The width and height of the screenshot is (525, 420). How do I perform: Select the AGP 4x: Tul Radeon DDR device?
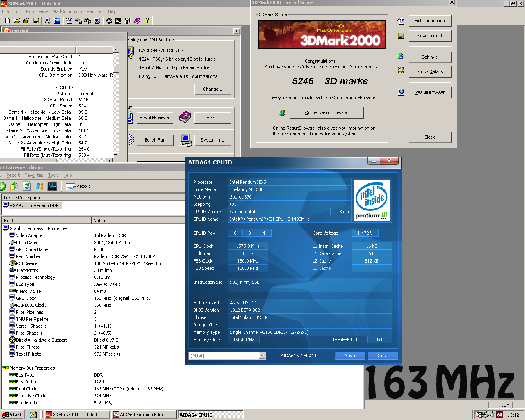31,205
